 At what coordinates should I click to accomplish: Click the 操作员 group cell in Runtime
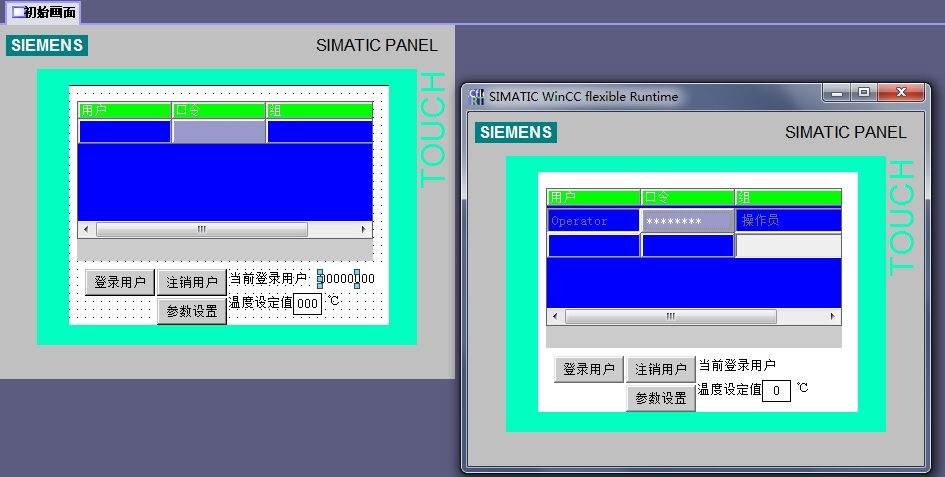tap(788, 221)
